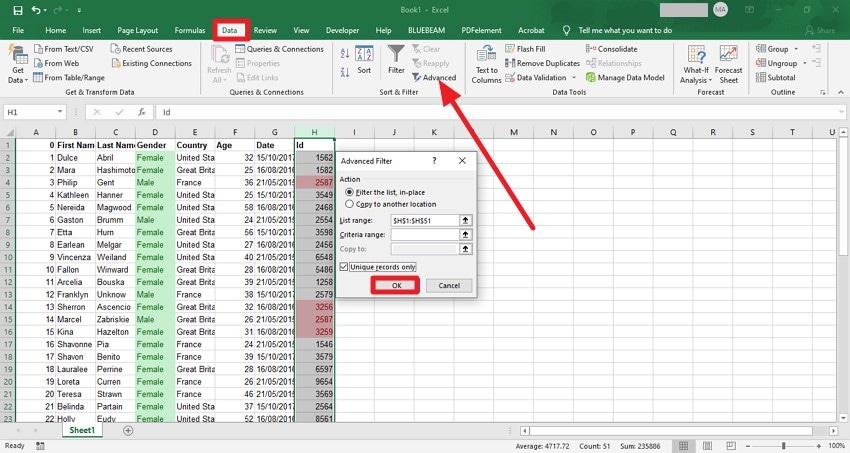Zoom in with the plus button
This screenshot has height=453, width=850.
click(x=818, y=446)
